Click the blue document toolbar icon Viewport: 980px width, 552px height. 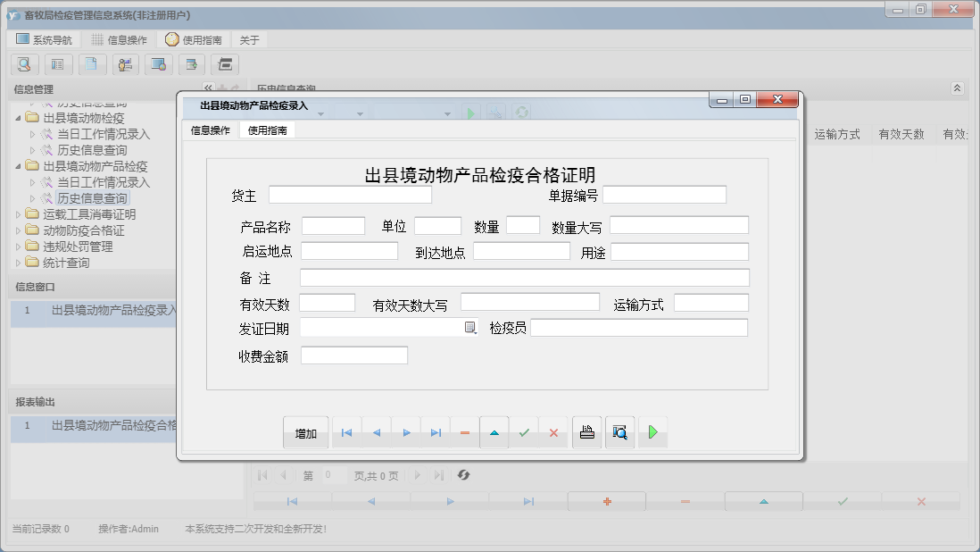tap(91, 64)
